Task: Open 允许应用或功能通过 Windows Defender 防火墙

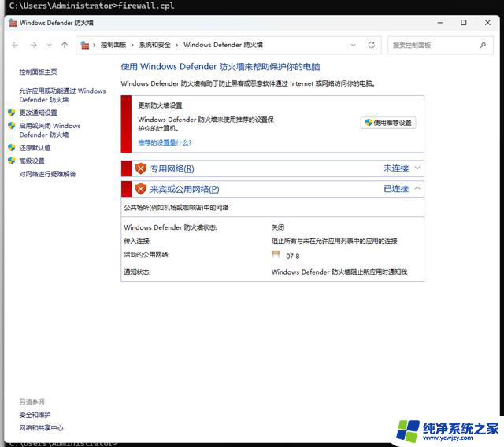Action: [x=62, y=95]
